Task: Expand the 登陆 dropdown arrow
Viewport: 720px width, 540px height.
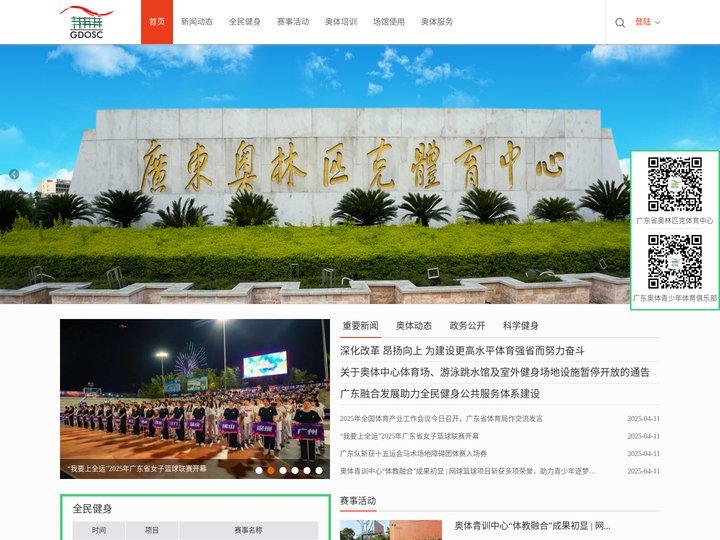Action: (658, 22)
